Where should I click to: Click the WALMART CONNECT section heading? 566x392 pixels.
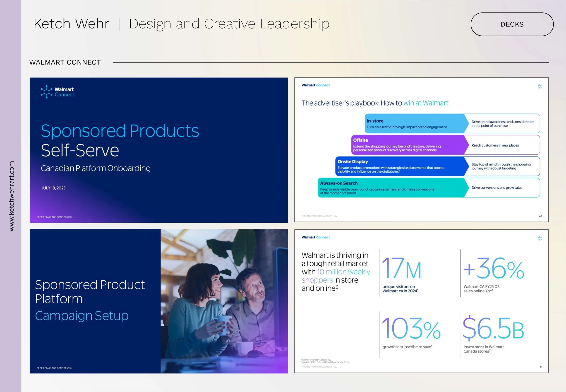pyautogui.click(x=65, y=62)
